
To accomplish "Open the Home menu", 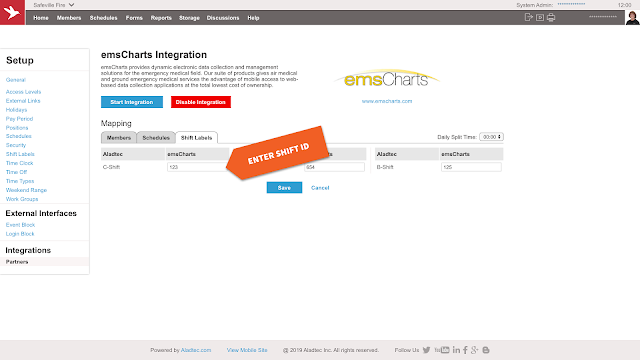I will (x=41, y=18).
